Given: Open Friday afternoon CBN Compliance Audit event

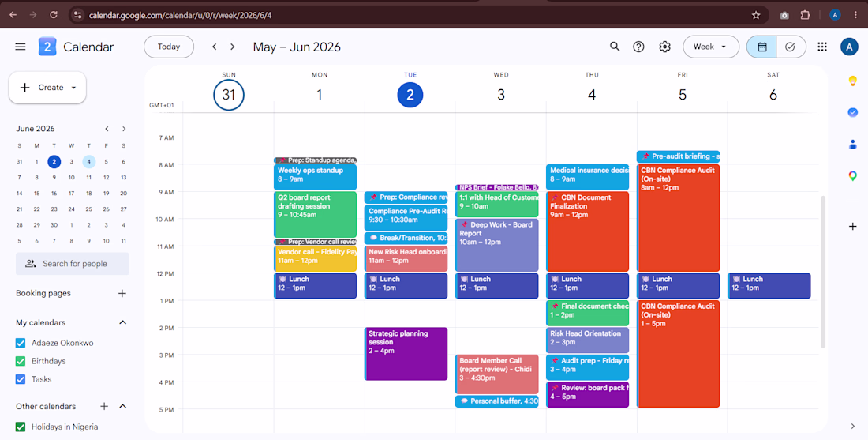Looking at the screenshot, I should pyautogui.click(x=678, y=354).
